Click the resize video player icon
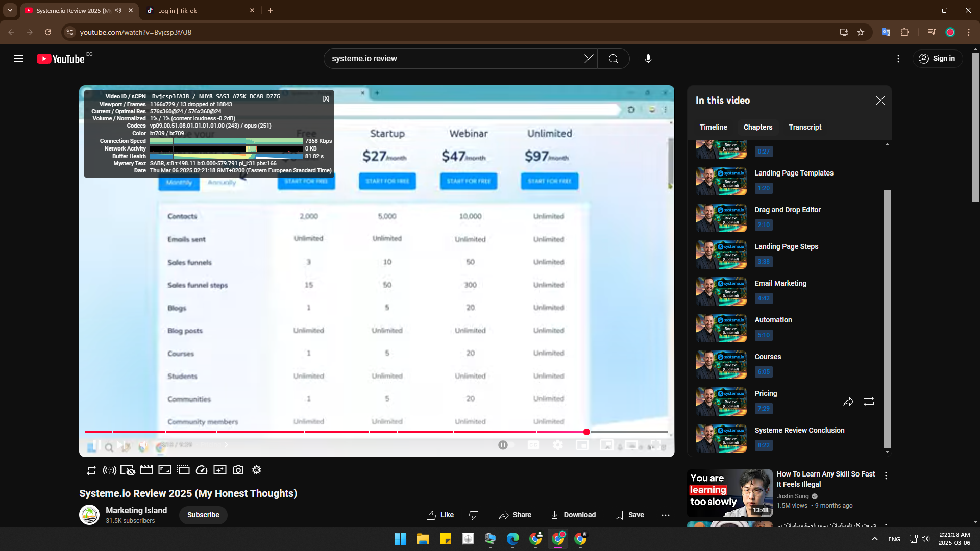This screenshot has height=551, width=980. [x=165, y=470]
